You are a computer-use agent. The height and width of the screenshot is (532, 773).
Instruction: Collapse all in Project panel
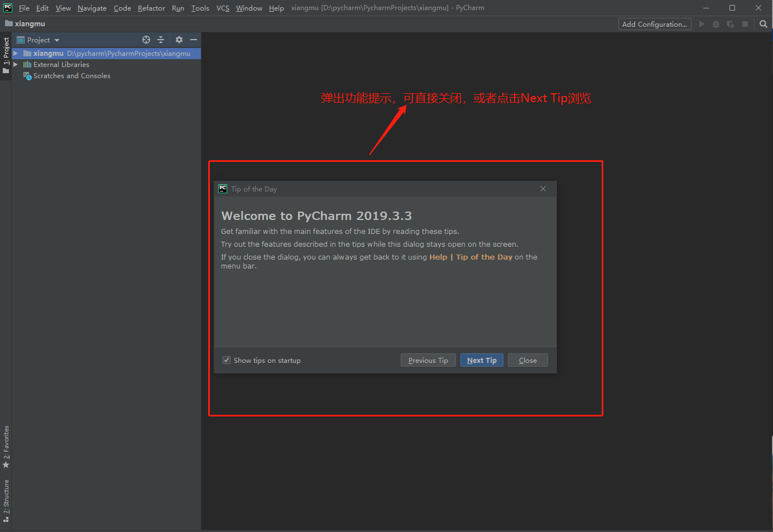tap(161, 40)
